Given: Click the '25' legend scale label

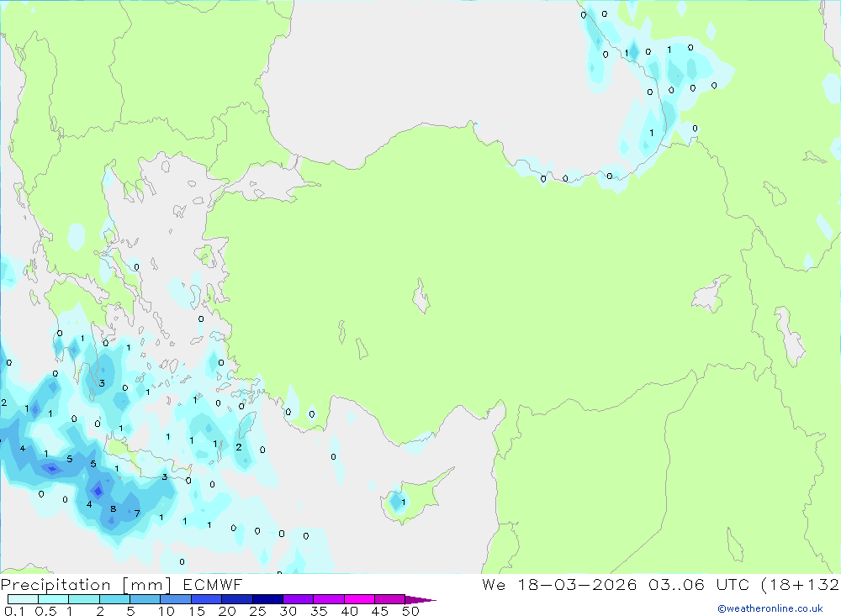Looking at the screenshot, I should 257,611.
